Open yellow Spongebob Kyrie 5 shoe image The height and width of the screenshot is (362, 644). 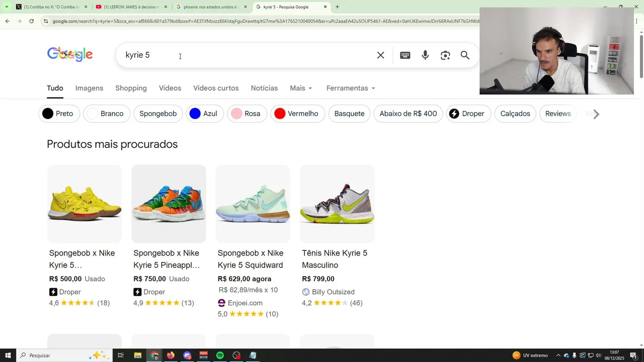85,204
